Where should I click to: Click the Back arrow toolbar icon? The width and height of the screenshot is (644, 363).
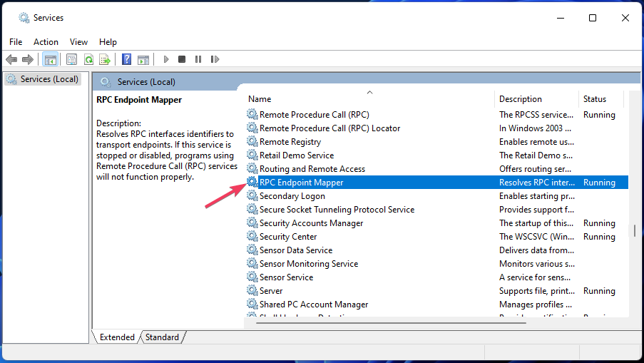(x=11, y=59)
